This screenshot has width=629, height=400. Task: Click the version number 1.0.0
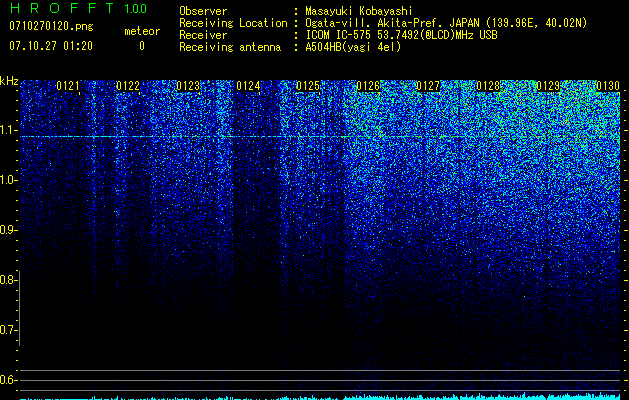click(135, 8)
